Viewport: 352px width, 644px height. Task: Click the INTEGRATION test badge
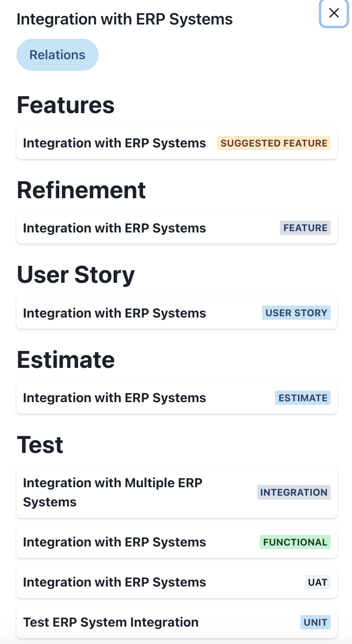click(x=294, y=492)
